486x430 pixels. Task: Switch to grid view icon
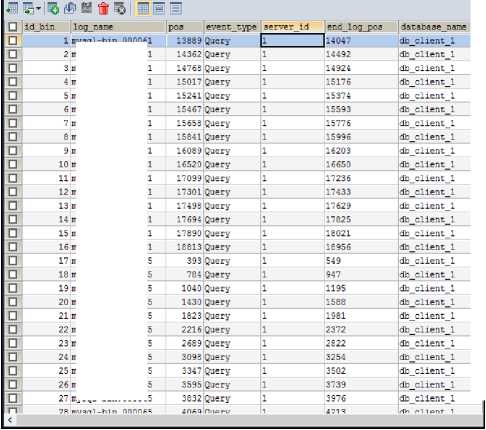pos(143,8)
